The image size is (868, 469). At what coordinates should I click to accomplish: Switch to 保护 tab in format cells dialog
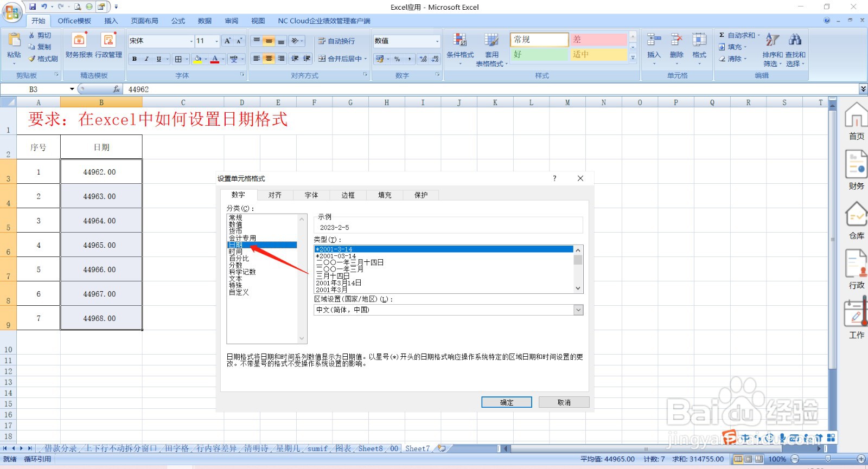(x=421, y=195)
